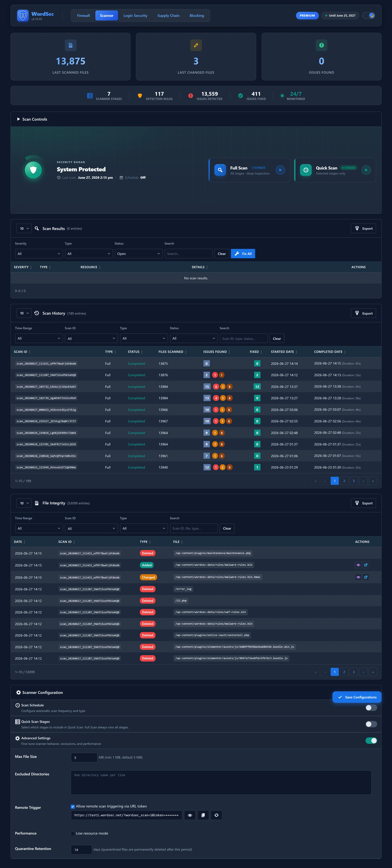The height and width of the screenshot is (868, 392).
Task: Copy the remote trigger URL
Action: tap(203, 815)
